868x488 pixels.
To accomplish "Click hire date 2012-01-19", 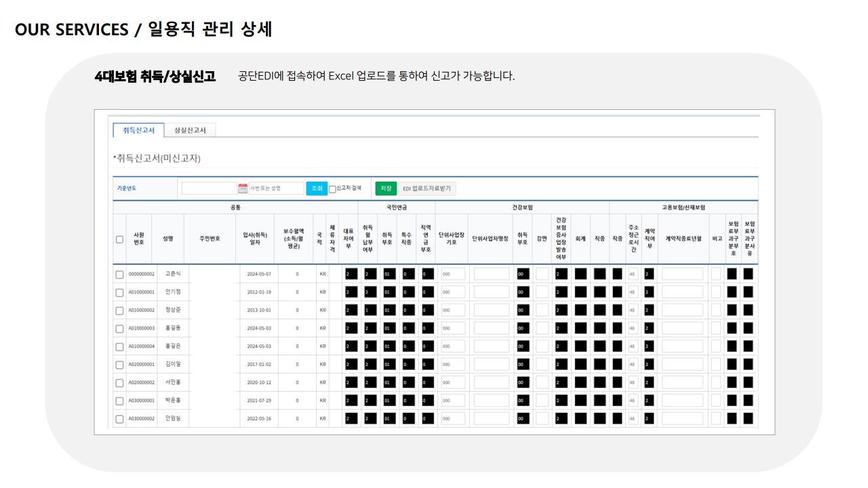I will pos(259,293).
